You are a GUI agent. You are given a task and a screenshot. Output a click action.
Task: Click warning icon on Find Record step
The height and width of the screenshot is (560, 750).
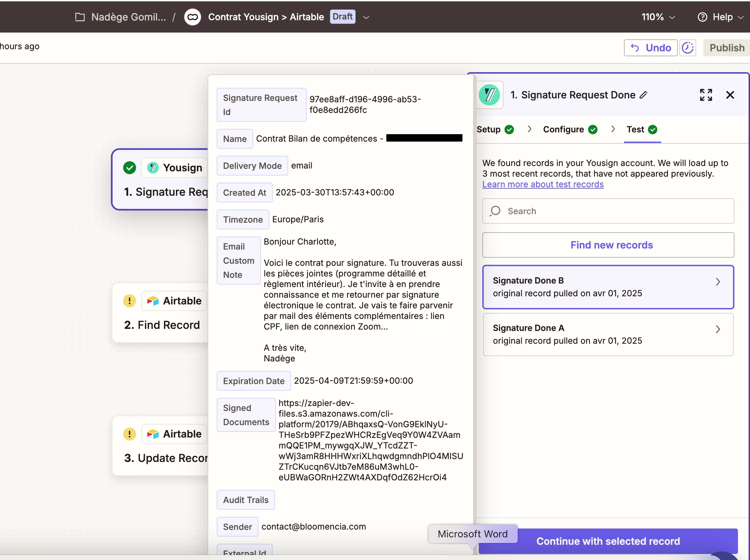pos(130,301)
